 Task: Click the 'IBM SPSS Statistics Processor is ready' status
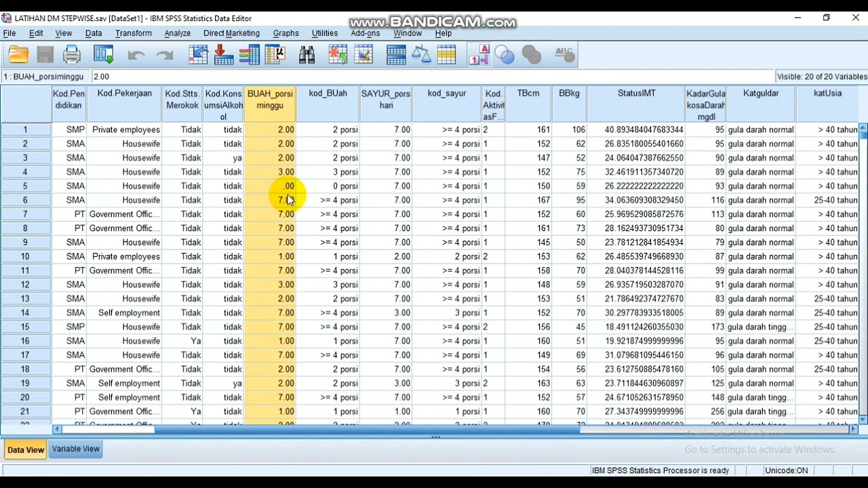pos(660,470)
